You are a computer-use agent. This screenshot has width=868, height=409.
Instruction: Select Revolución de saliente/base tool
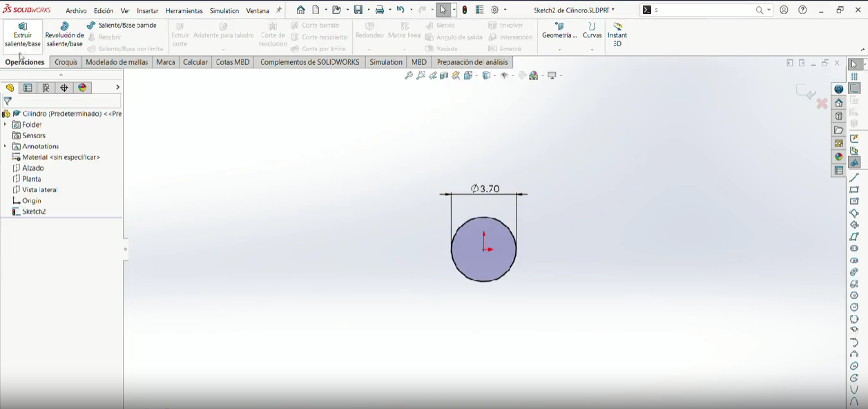pos(65,36)
